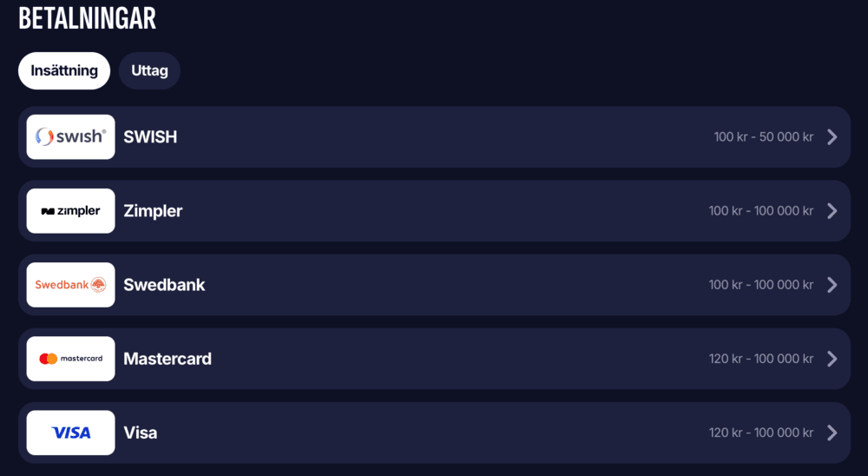
Task: Click the Swedbank logo icon
Action: coord(70,285)
